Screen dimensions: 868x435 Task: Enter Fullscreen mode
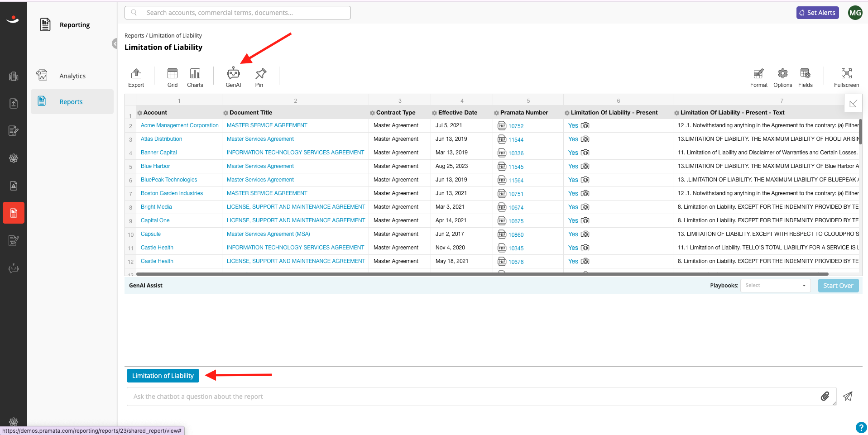pos(846,77)
